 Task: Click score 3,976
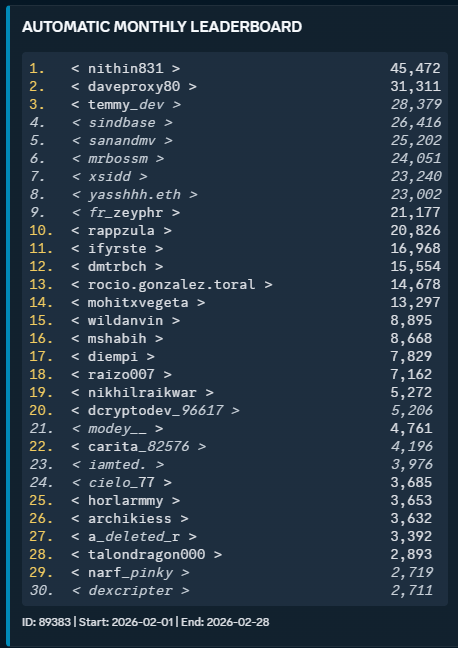tap(412, 465)
